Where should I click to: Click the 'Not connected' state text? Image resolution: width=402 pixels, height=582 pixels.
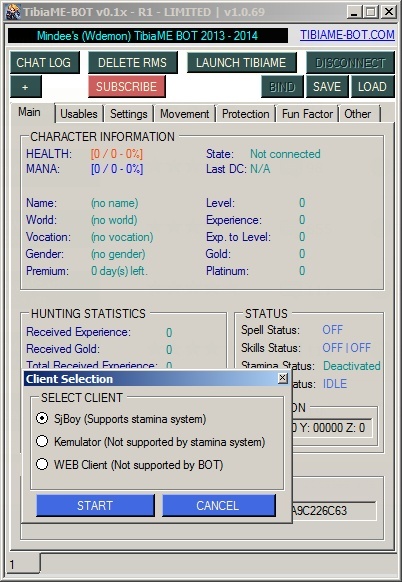click(x=285, y=154)
